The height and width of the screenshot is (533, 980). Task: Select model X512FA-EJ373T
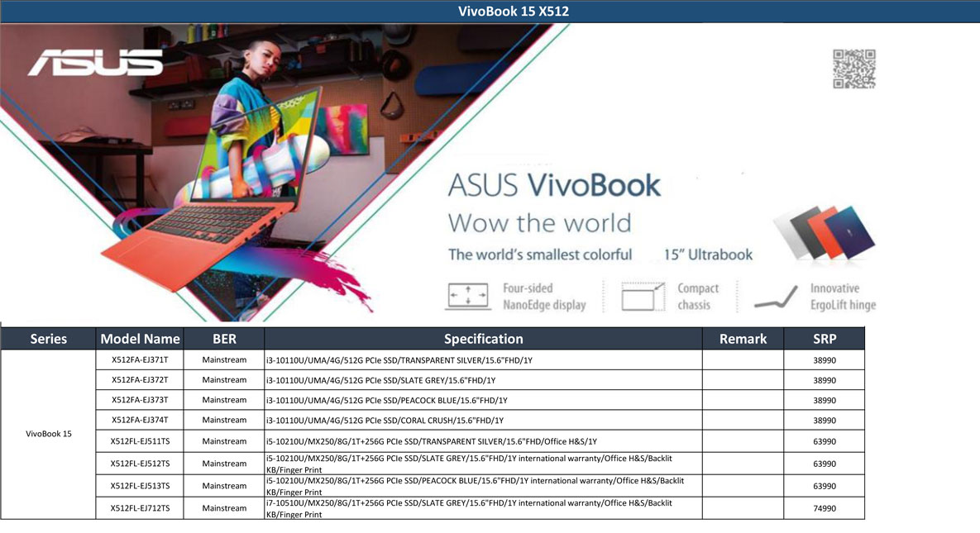click(140, 400)
